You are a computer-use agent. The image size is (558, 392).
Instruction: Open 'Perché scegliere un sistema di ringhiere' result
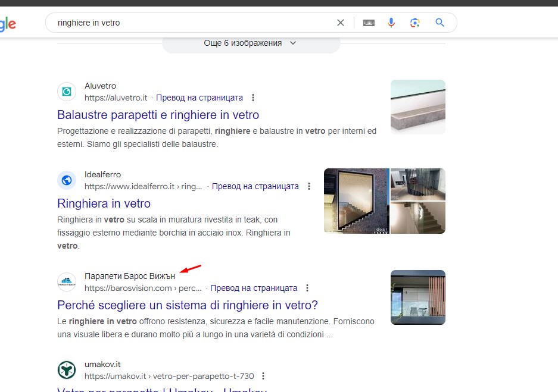pyautogui.click(x=187, y=305)
